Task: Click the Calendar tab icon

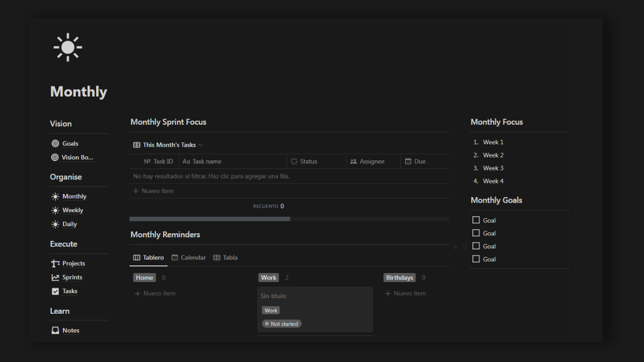Action: [175, 257]
